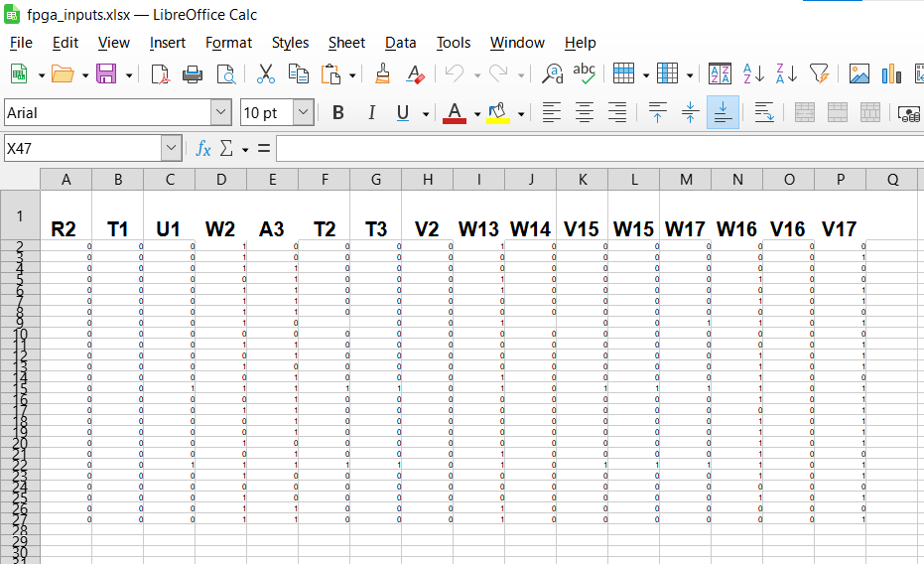Viewport: 924px width, 564px height.
Task: Apply the red font color swatch
Action: 455,112
